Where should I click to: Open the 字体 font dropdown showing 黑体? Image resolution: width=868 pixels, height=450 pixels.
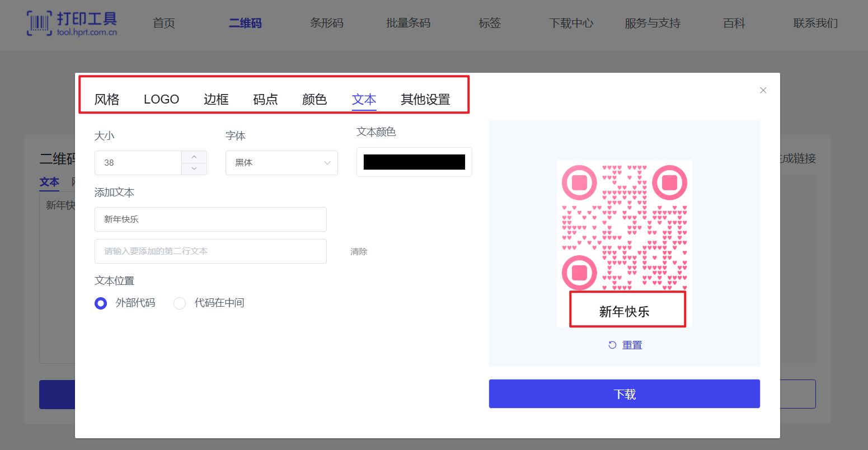(x=281, y=163)
